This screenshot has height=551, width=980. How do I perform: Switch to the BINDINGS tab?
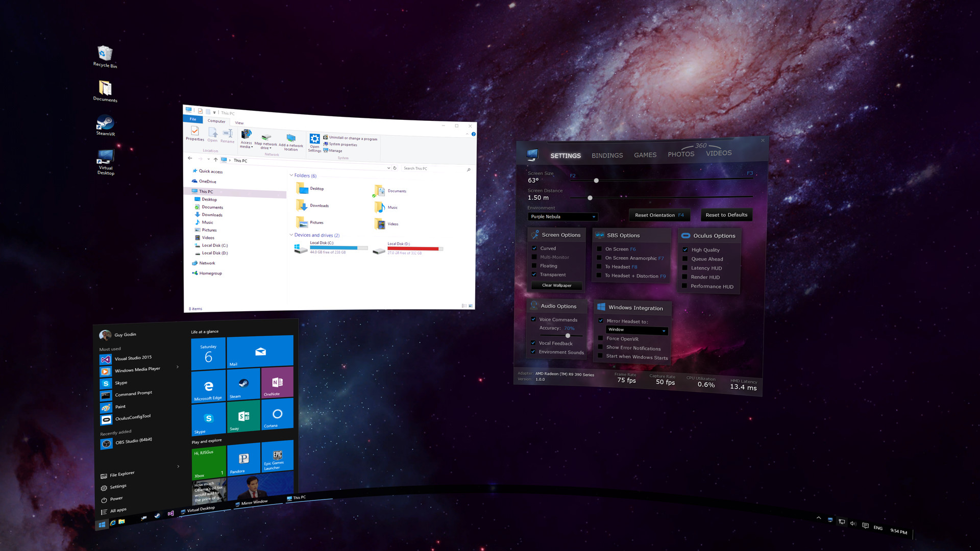[607, 155]
